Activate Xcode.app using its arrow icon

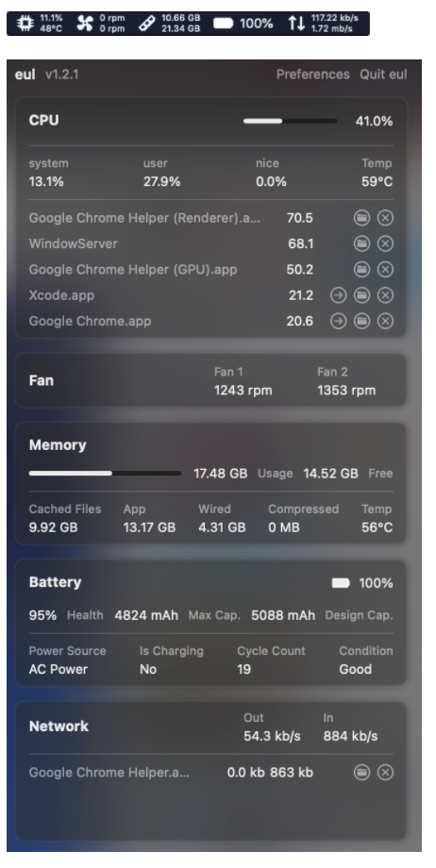338,295
